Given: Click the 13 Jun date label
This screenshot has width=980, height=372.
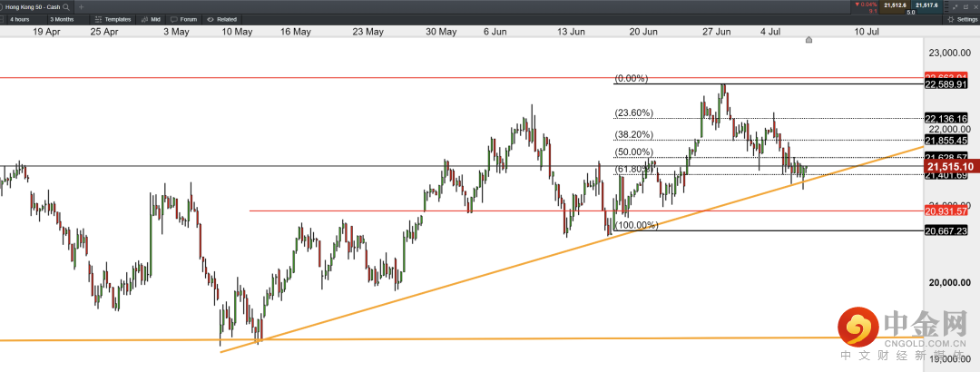Looking at the screenshot, I should tap(571, 31).
